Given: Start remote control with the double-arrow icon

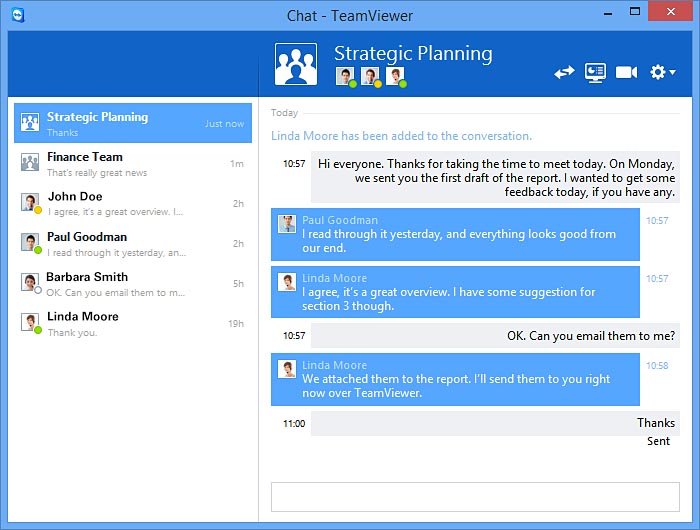Looking at the screenshot, I should point(565,72).
